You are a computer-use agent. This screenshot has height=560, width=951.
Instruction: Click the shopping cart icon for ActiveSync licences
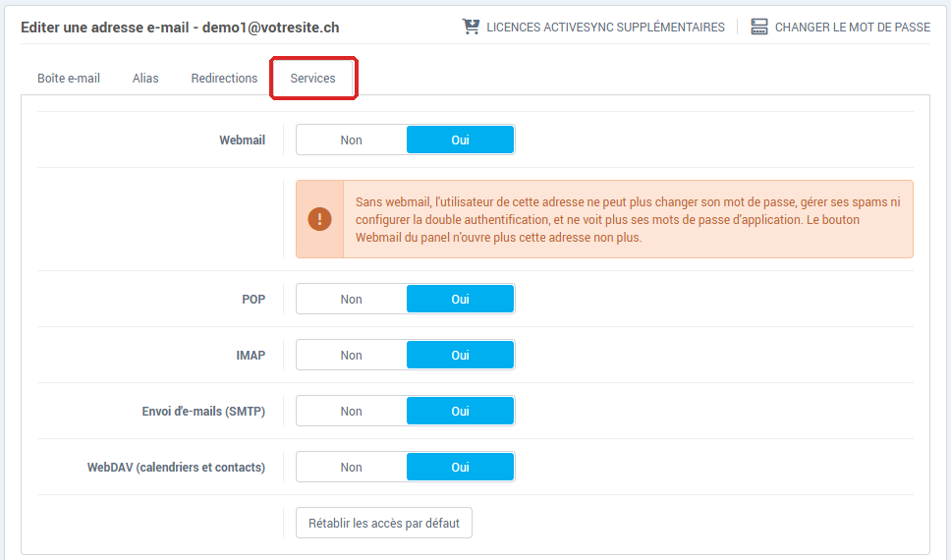point(471,27)
